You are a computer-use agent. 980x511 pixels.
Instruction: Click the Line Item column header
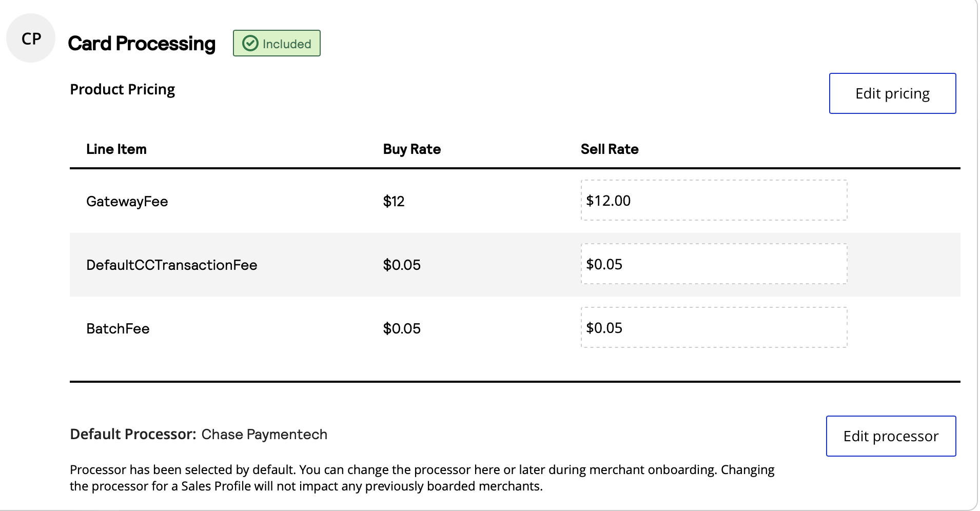pos(116,149)
